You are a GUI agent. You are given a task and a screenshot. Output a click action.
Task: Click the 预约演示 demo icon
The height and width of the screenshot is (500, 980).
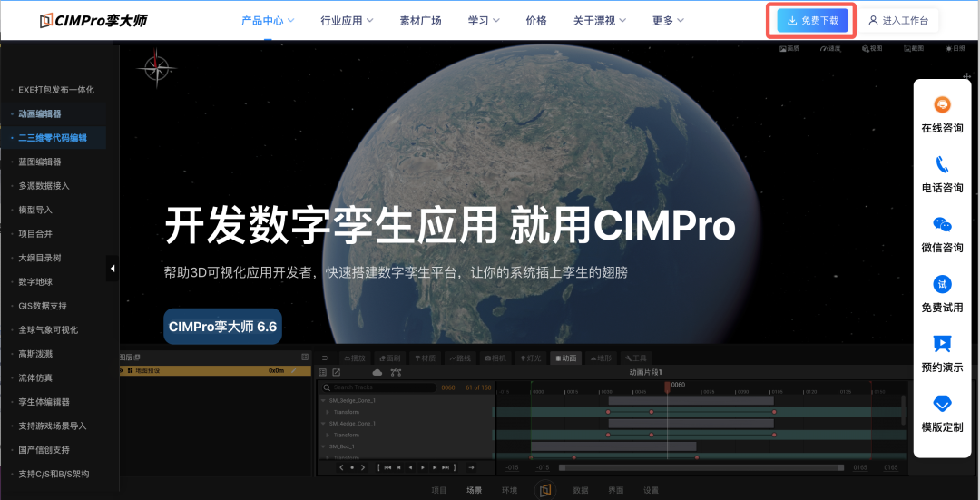(942, 344)
